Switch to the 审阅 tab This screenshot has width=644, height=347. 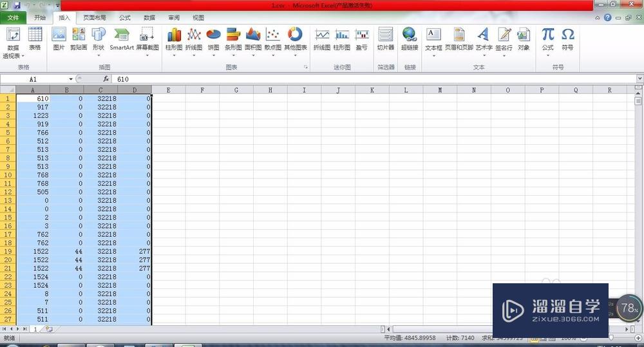(174, 17)
